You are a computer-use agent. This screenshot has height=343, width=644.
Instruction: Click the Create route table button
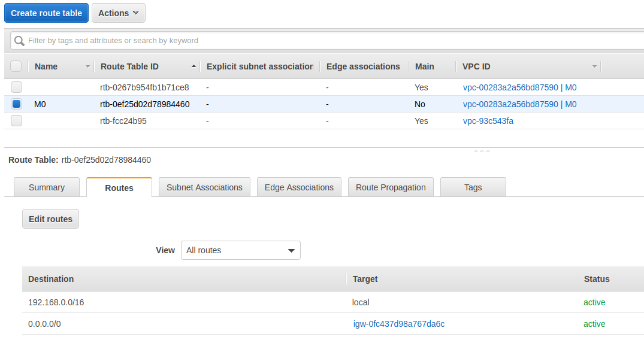(47, 13)
